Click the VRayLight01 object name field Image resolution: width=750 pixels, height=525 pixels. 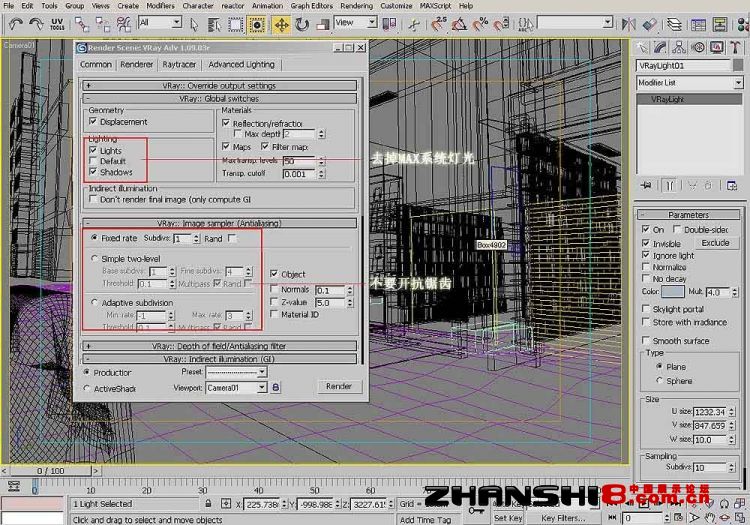coord(684,66)
